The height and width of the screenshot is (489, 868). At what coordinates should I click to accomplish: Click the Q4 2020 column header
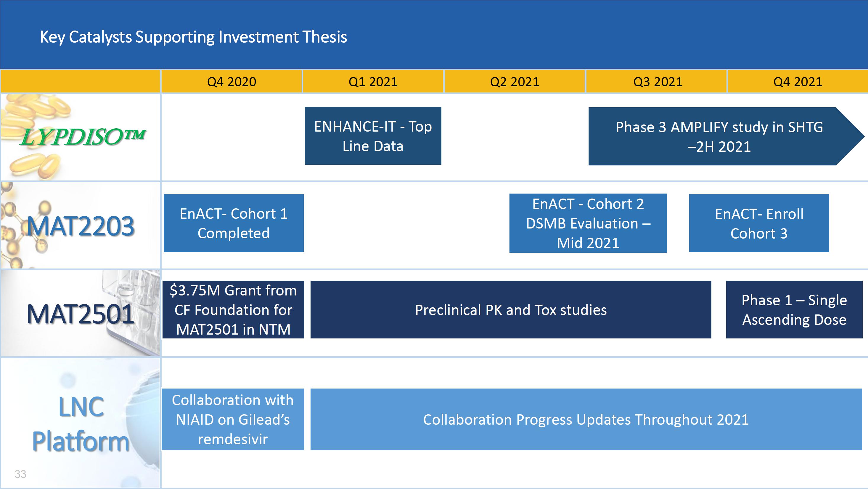point(232,81)
